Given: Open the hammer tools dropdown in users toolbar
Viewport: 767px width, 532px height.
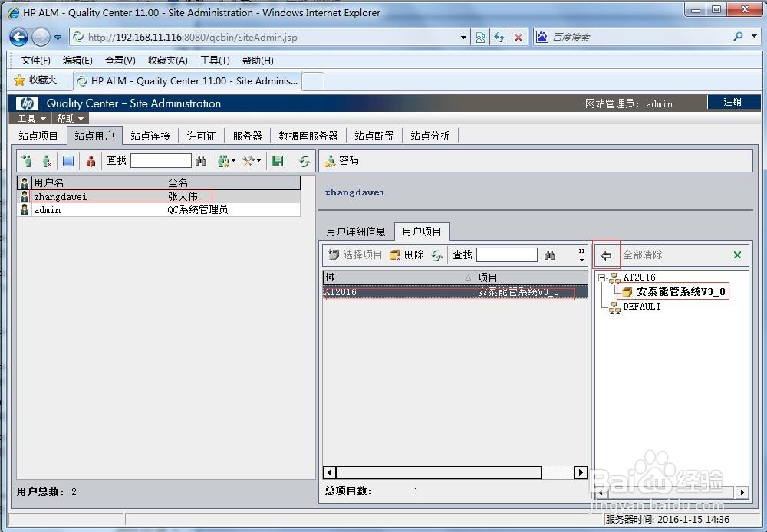Looking at the screenshot, I should (252, 161).
